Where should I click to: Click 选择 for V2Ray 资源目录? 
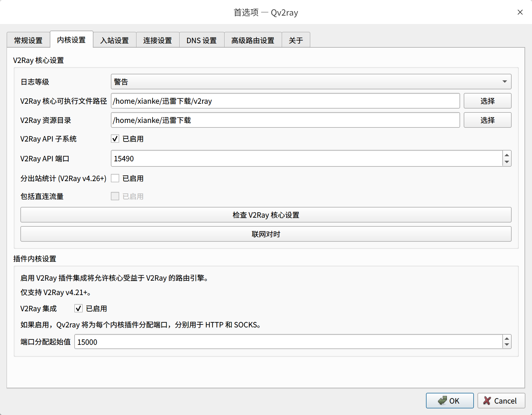point(487,120)
